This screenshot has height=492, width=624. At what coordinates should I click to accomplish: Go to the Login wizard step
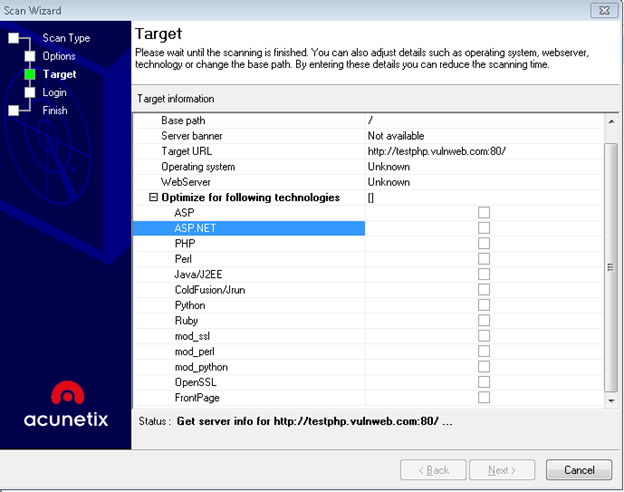pyautogui.click(x=54, y=92)
